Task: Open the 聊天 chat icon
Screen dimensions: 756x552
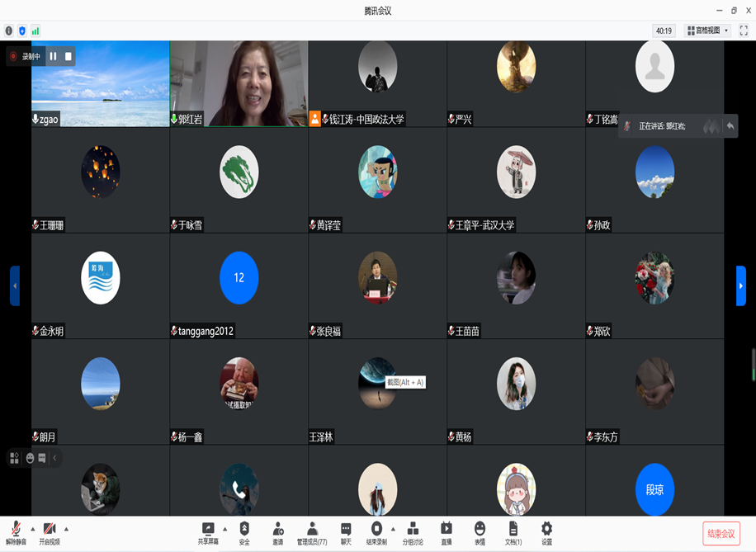Action: (346, 532)
